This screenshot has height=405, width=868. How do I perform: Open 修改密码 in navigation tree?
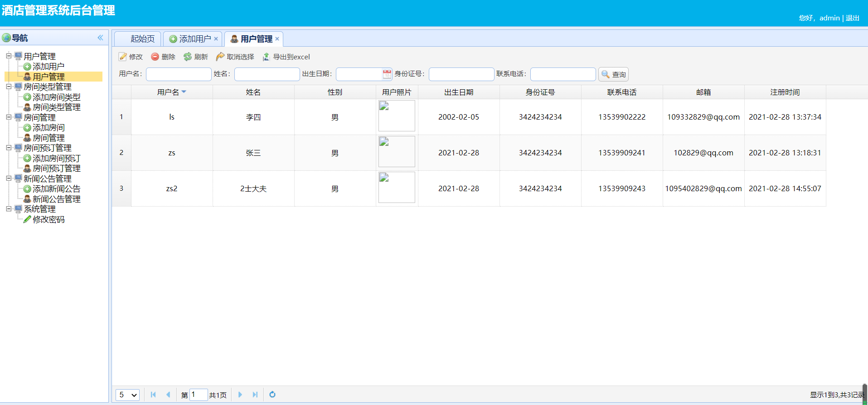(48, 219)
